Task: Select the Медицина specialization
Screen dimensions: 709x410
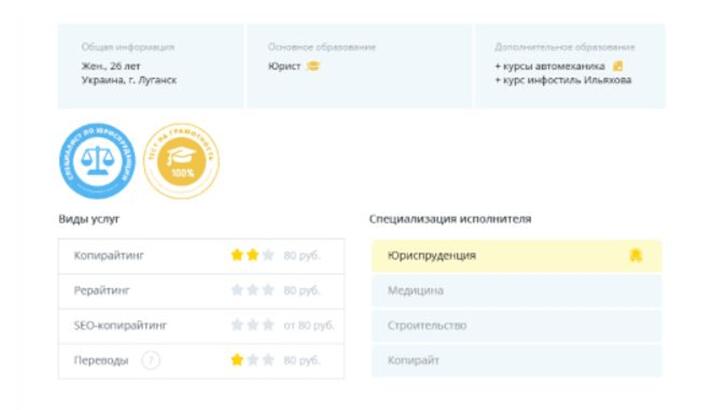Action: click(x=516, y=291)
